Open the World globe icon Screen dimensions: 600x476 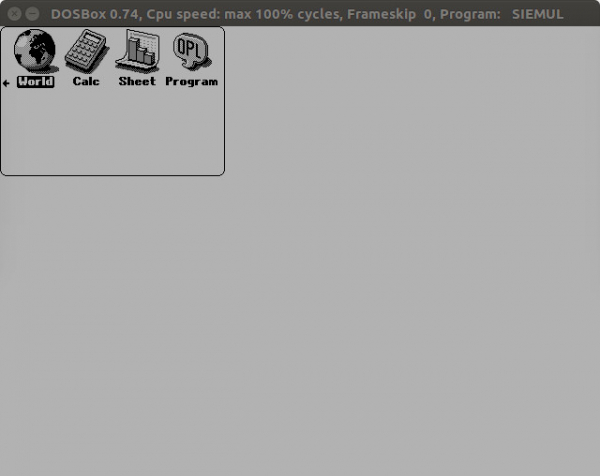coord(35,51)
